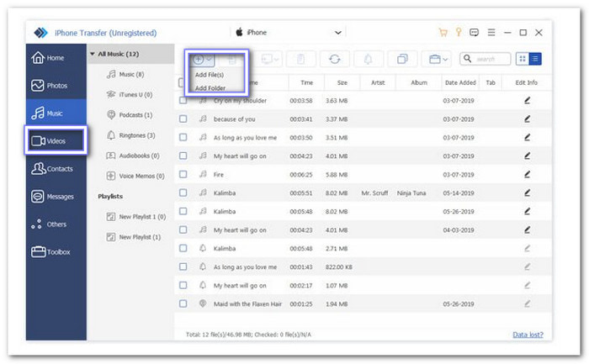Click the refresh icon in toolbar
This screenshot has height=364, width=589.
coord(337,60)
